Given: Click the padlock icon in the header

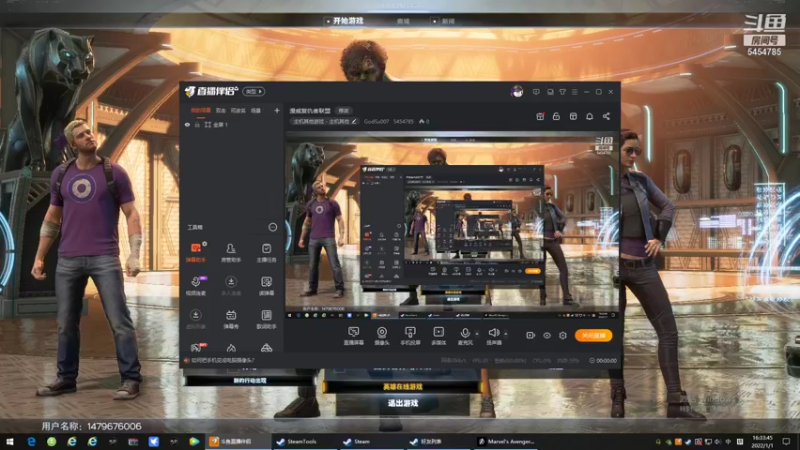Looking at the screenshot, I should coord(556,116).
